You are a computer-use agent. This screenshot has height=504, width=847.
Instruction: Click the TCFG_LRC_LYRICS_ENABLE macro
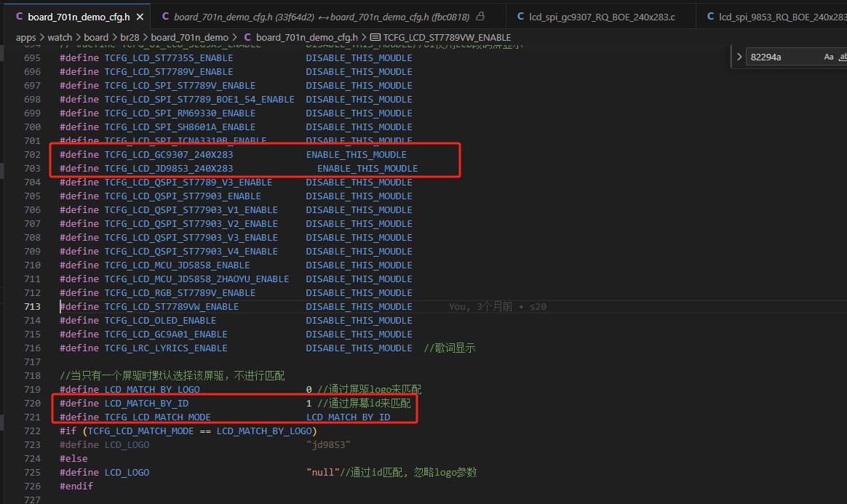[166, 348]
